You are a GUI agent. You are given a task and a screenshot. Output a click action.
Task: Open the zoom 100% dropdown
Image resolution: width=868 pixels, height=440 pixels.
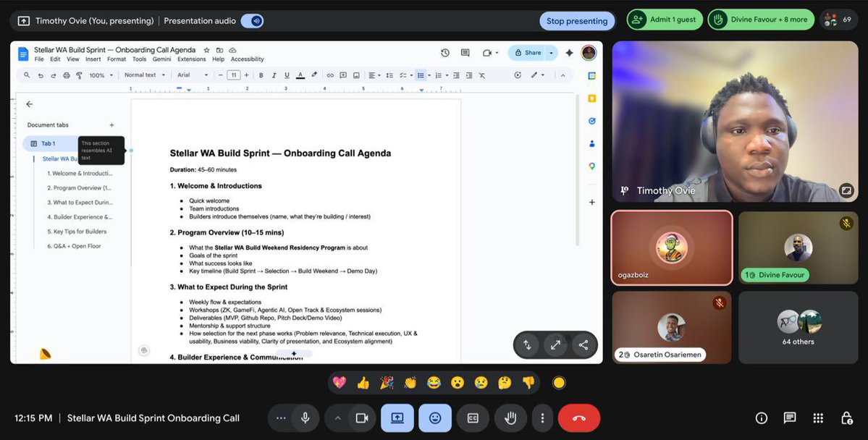click(x=101, y=75)
